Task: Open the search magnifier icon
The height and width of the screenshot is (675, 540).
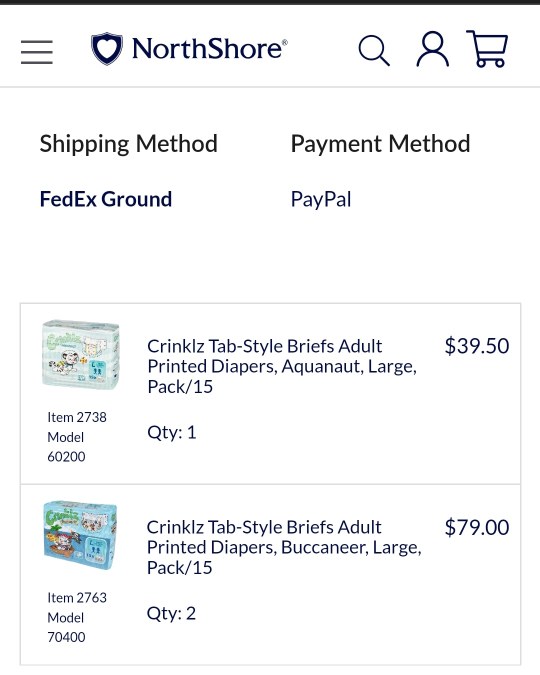Action: 374,51
